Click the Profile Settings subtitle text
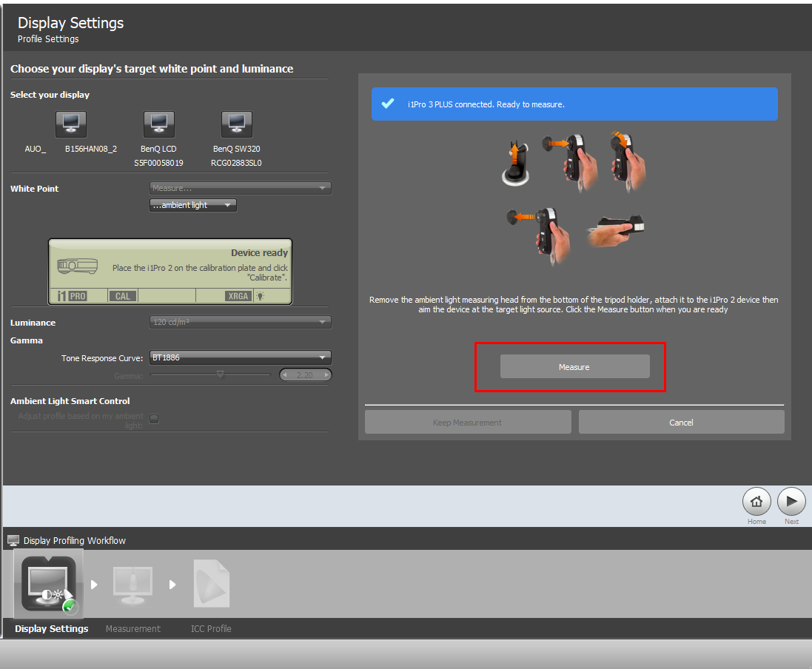Viewport: 812px width, 669px height. coord(48,38)
